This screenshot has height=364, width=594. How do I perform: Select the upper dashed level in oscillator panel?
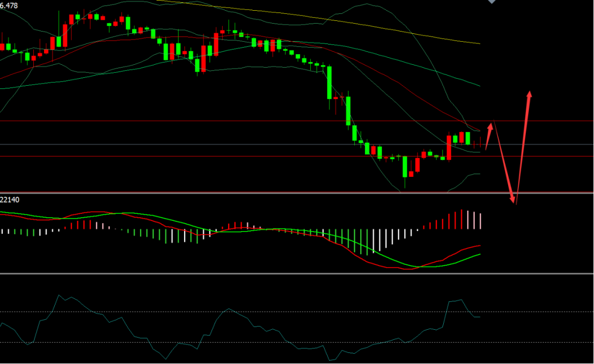point(297,312)
